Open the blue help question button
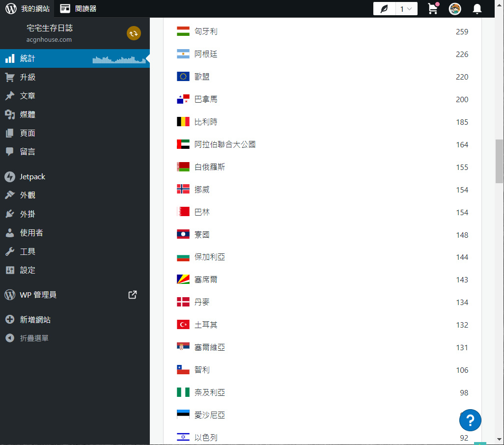 [470, 420]
